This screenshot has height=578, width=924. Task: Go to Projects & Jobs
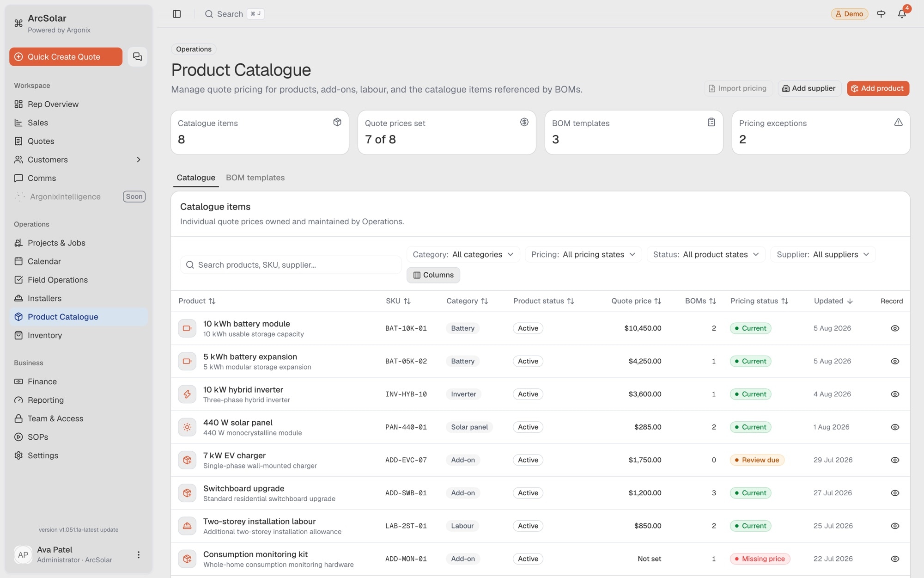click(x=79, y=243)
